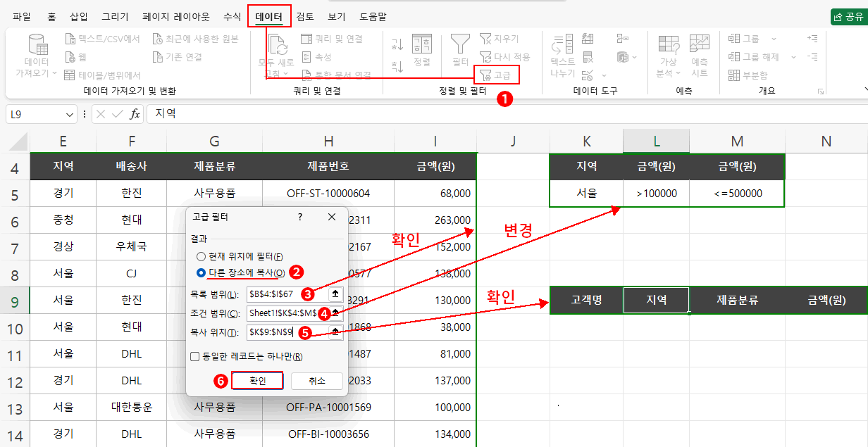Collapse the 목록 범위 range selector
The height and width of the screenshot is (447, 868).
pos(336,294)
